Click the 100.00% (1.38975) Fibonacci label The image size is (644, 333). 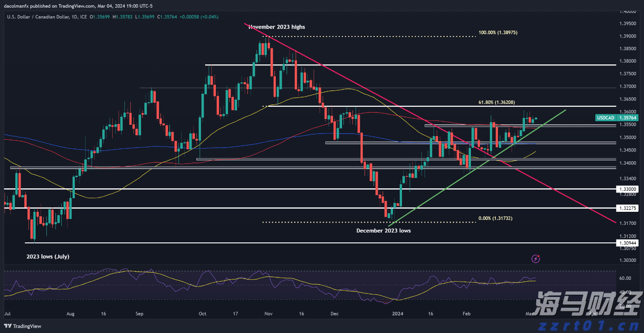coord(498,32)
